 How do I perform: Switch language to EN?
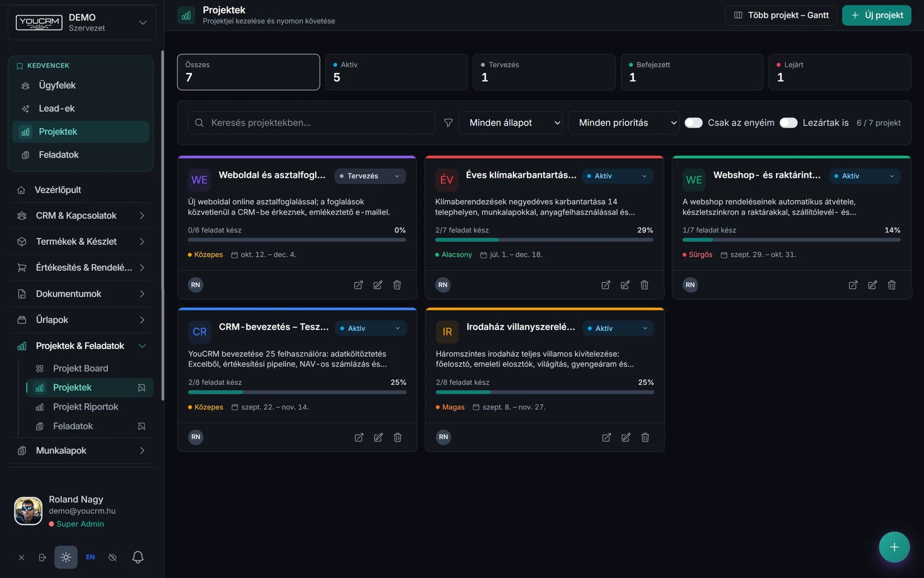[x=90, y=557]
